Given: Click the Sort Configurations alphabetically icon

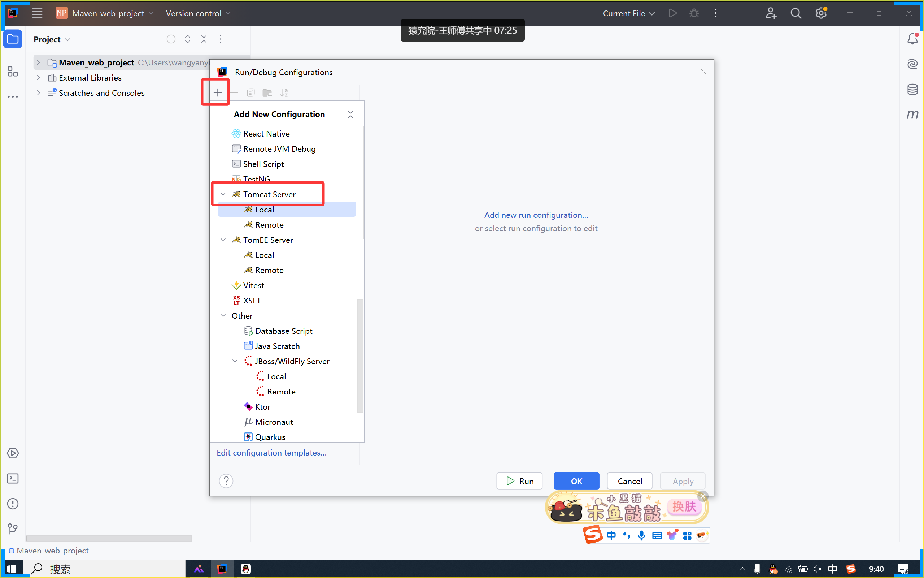Looking at the screenshot, I should coord(284,92).
